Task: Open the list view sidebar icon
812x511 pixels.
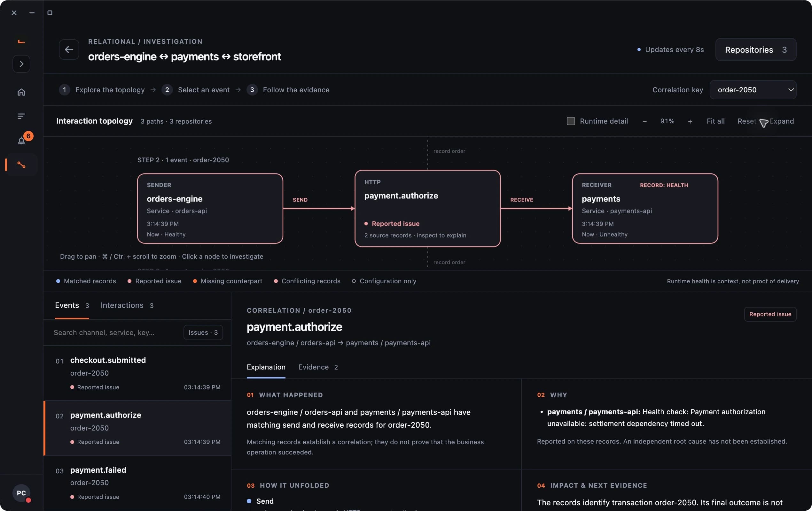Action: click(x=21, y=116)
